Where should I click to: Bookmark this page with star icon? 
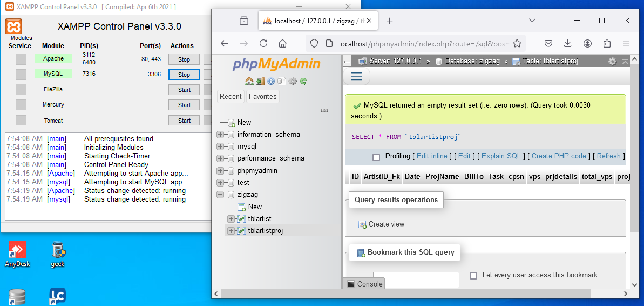[517, 44]
